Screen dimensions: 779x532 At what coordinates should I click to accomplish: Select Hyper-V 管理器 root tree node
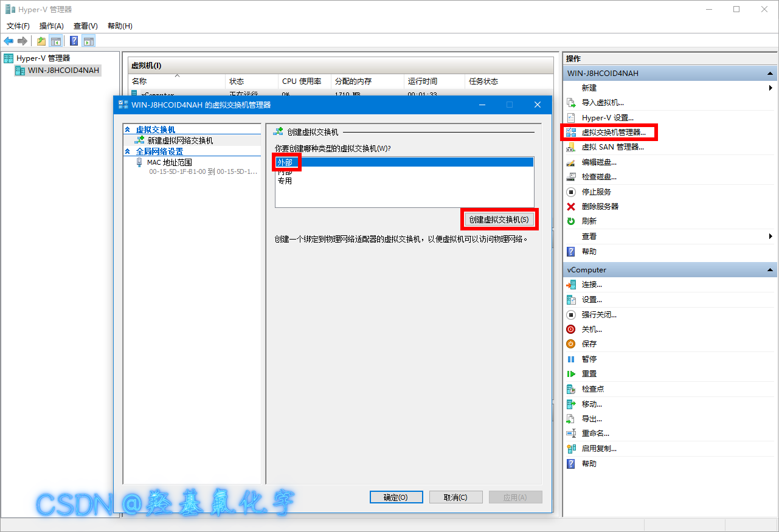click(43, 58)
